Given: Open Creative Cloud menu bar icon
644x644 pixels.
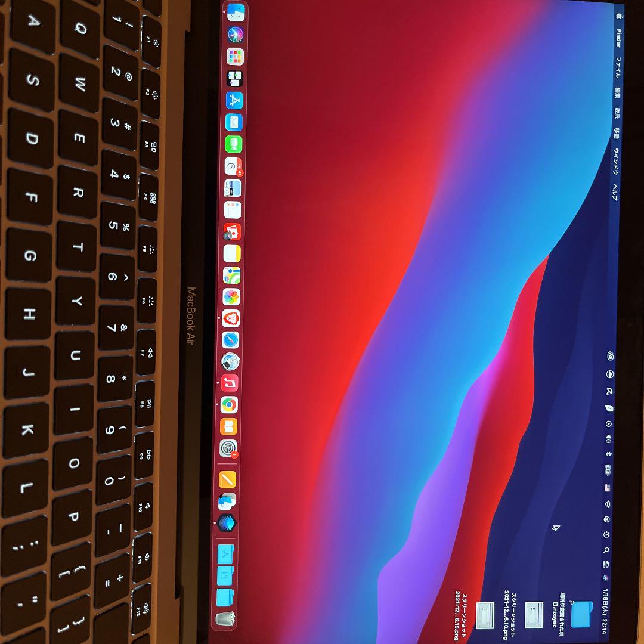Looking at the screenshot, I should [x=610, y=356].
